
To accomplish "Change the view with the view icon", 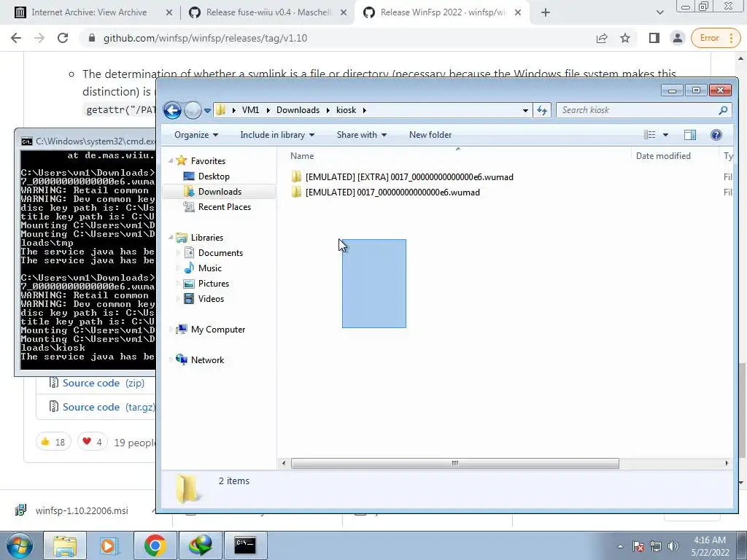I will coord(649,135).
